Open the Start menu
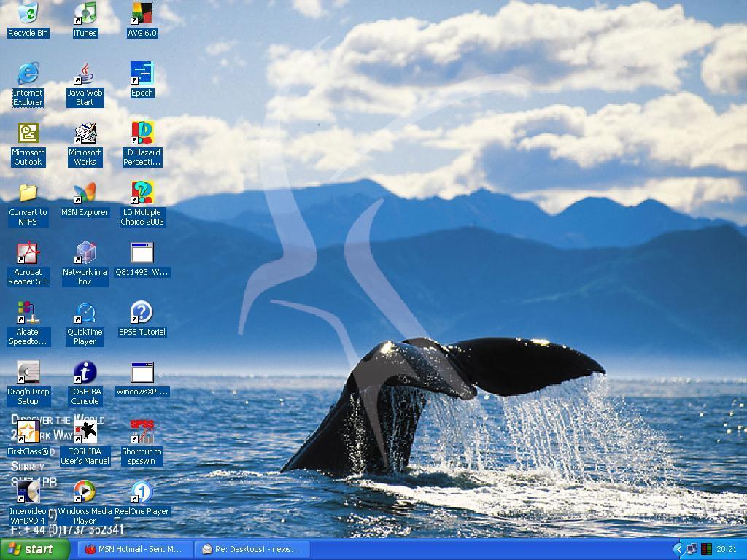The image size is (747, 560). point(35,549)
